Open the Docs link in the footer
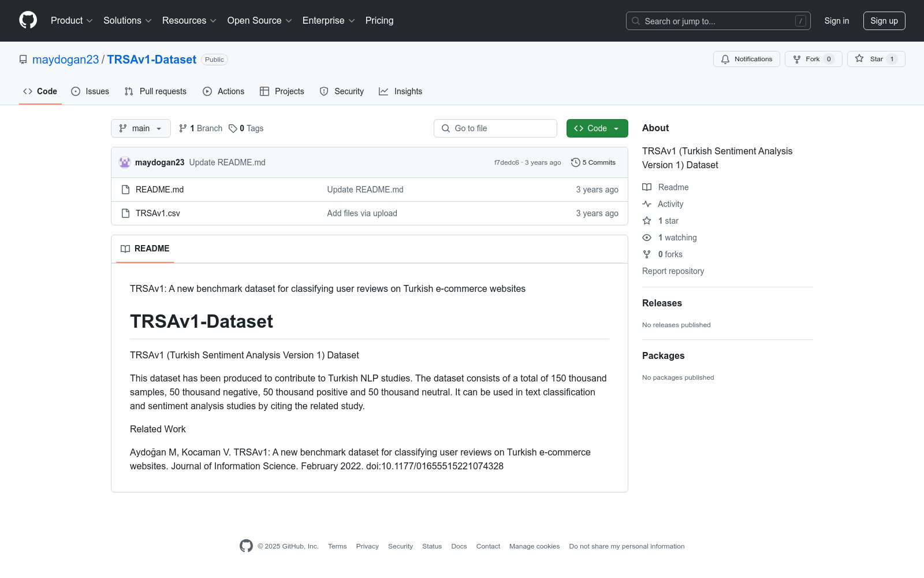 pos(459,546)
